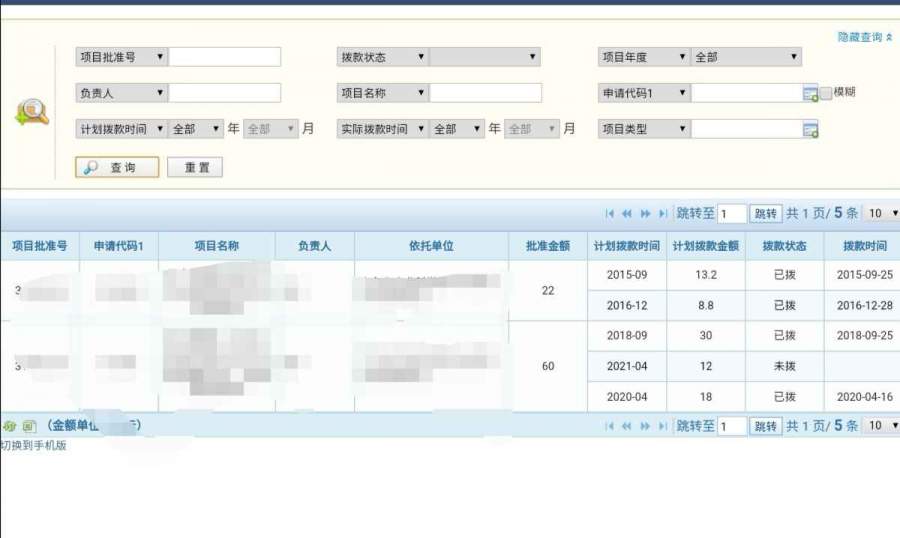Image resolution: width=900 pixels, height=538 pixels.
Task: Open the picker icon beside 项目类型 field
Action: coord(810,129)
